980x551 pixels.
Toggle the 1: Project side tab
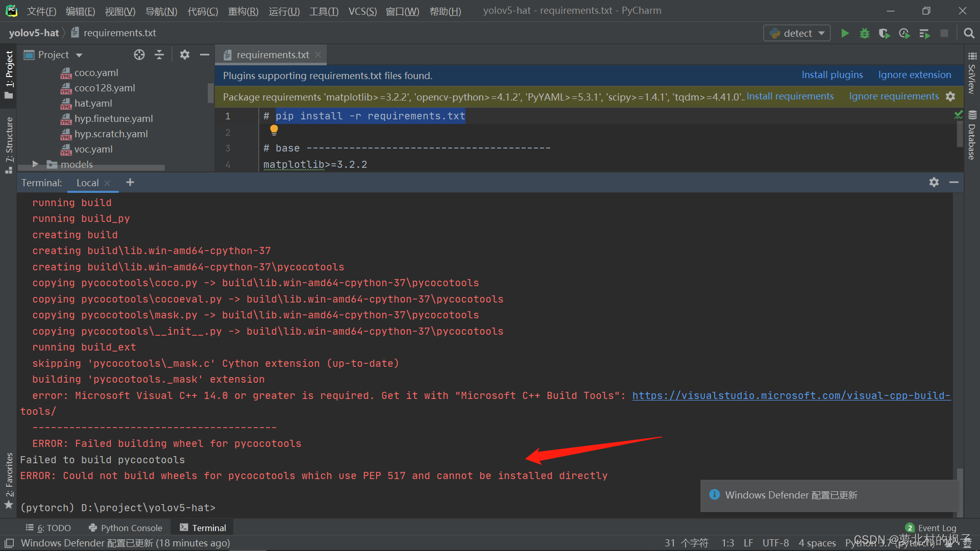[x=9, y=76]
